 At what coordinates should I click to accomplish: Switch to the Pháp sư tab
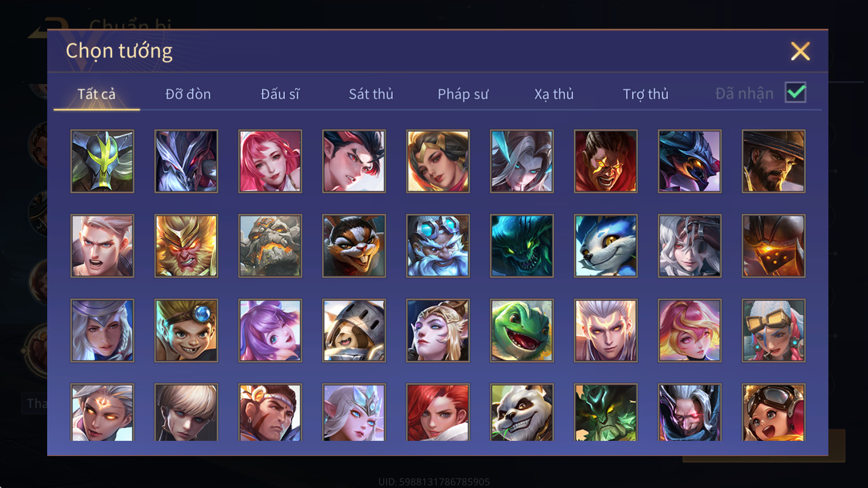tap(463, 94)
